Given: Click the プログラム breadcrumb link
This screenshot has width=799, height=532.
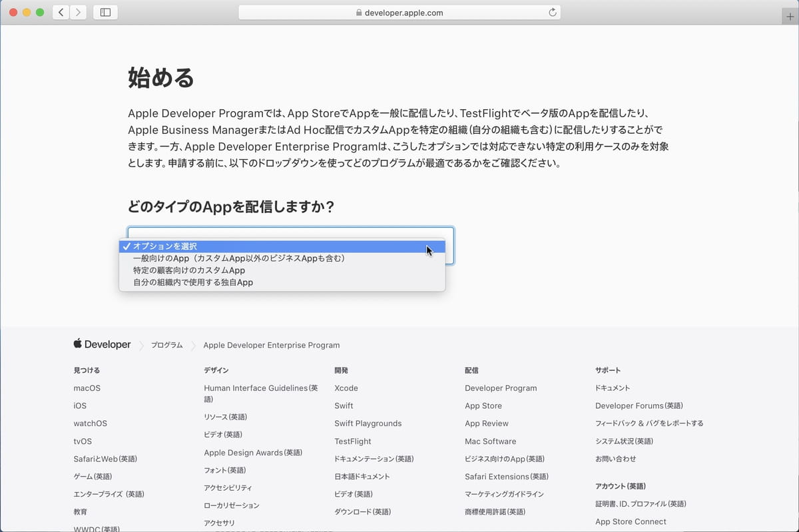Looking at the screenshot, I should pos(166,346).
